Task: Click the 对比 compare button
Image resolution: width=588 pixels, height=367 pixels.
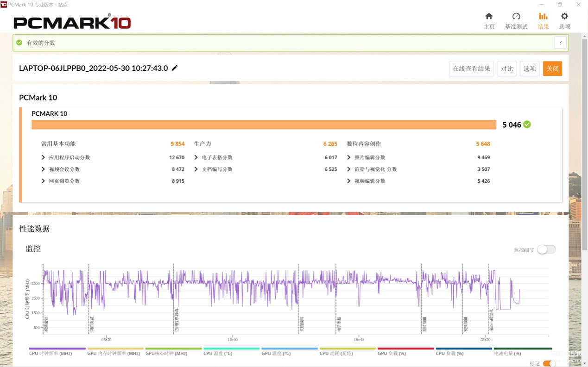Action: click(x=507, y=68)
